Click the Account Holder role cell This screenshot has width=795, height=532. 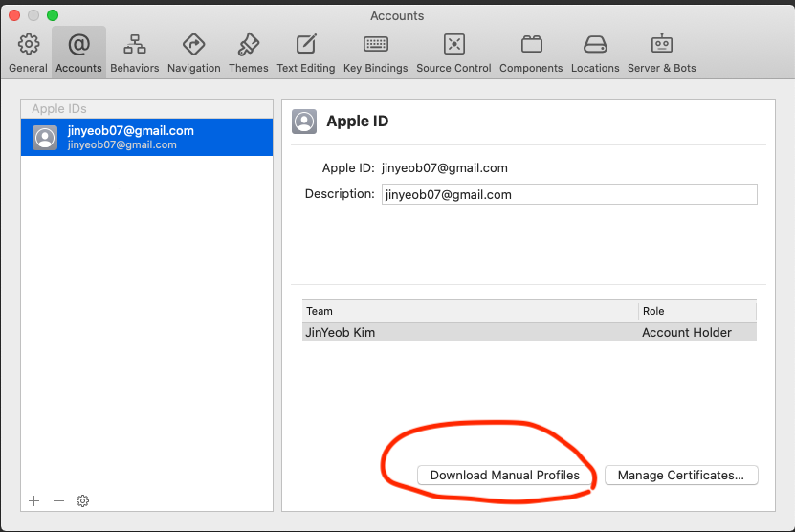687,333
